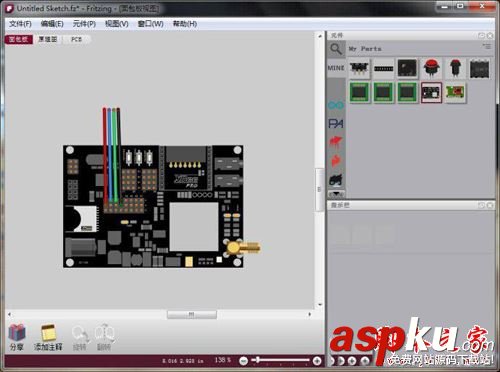Pick the dark module part ending the first row
The height and width of the screenshot is (372, 500).
(x=479, y=68)
